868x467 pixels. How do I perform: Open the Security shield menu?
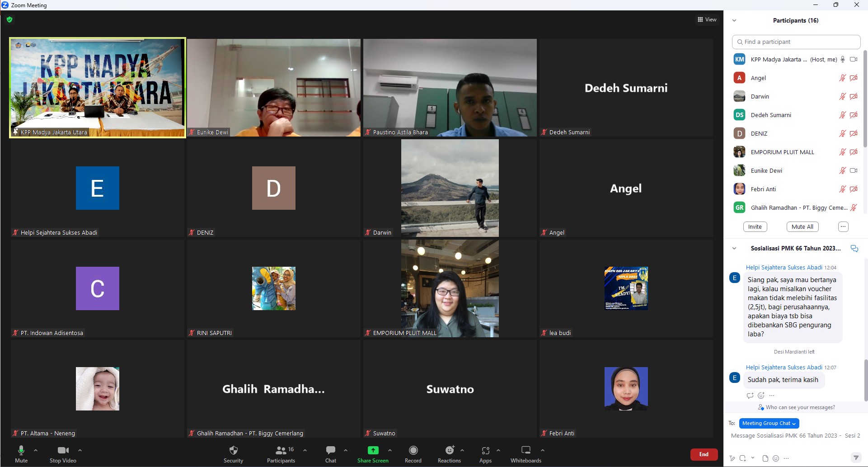[x=233, y=453]
